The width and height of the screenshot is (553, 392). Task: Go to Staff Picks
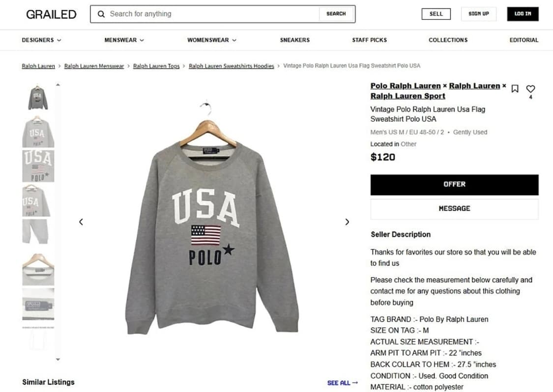pyautogui.click(x=369, y=40)
